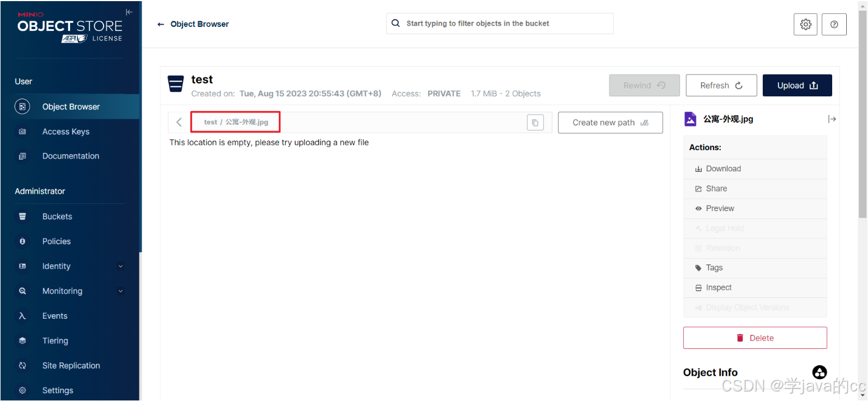
Task: Click the test breadcrumb segment
Action: point(210,122)
